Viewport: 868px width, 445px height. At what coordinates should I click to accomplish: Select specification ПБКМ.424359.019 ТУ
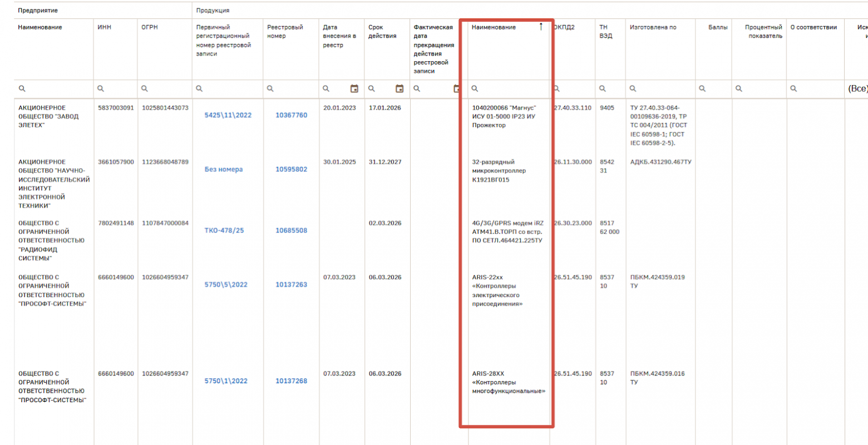(x=658, y=281)
